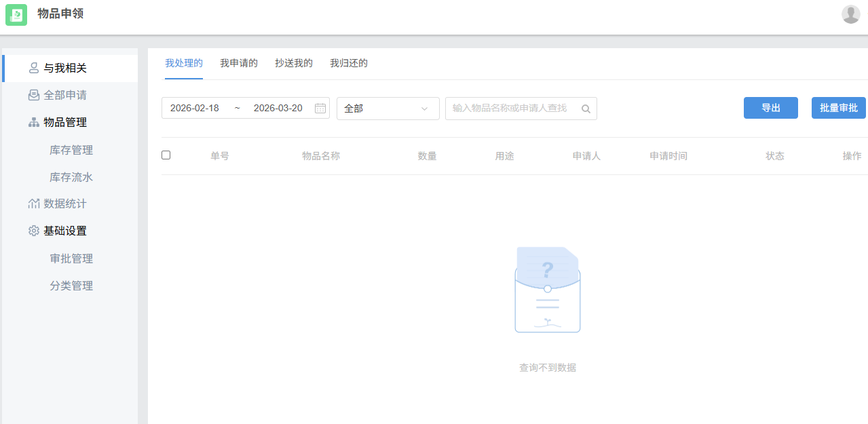Check the select-all checkbox in table header
This screenshot has width=868, height=424.
(166, 155)
